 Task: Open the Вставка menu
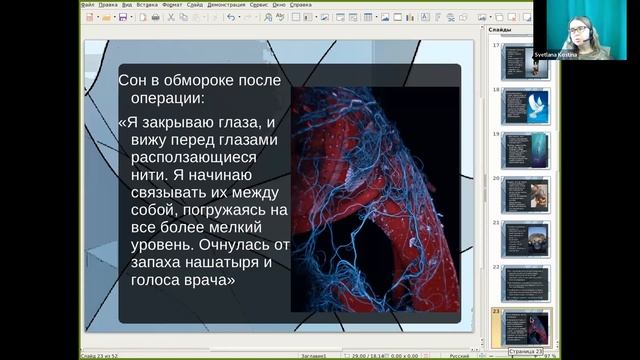pos(147,5)
